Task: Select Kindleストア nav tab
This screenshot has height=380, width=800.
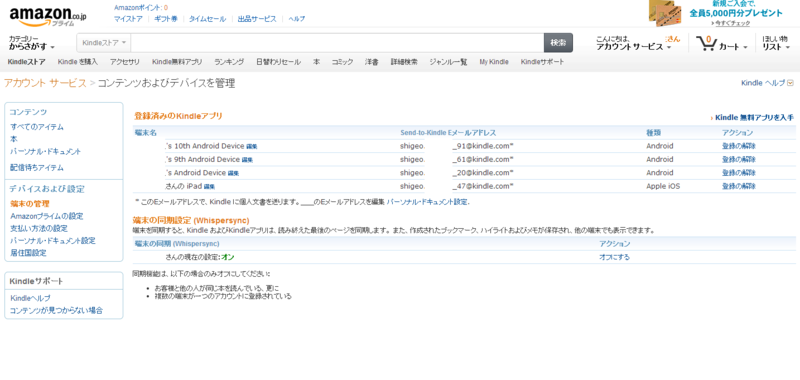Action: point(27,62)
